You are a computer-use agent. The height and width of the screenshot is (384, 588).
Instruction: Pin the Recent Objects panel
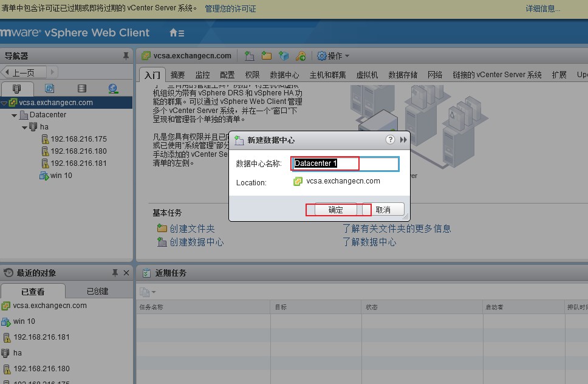click(x=115, y=273)
